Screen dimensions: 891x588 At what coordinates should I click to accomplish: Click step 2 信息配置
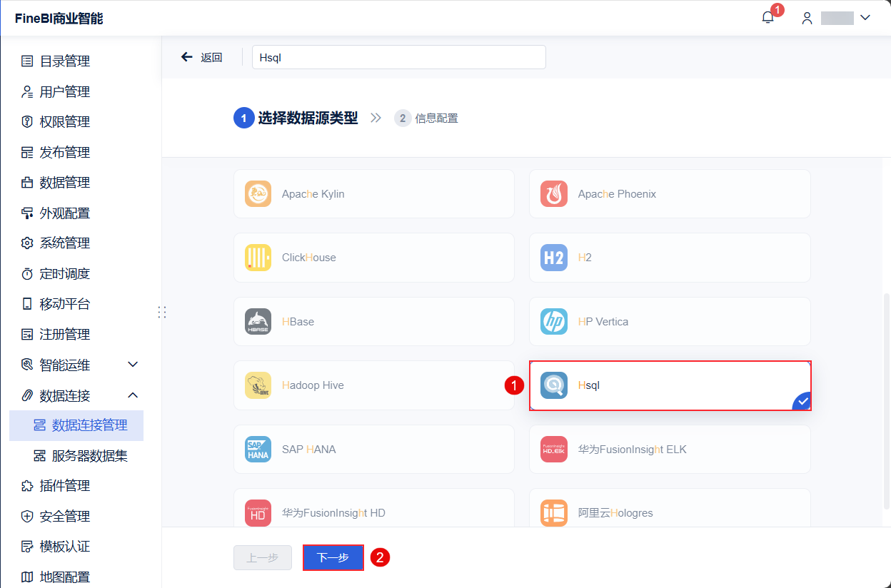426,118
